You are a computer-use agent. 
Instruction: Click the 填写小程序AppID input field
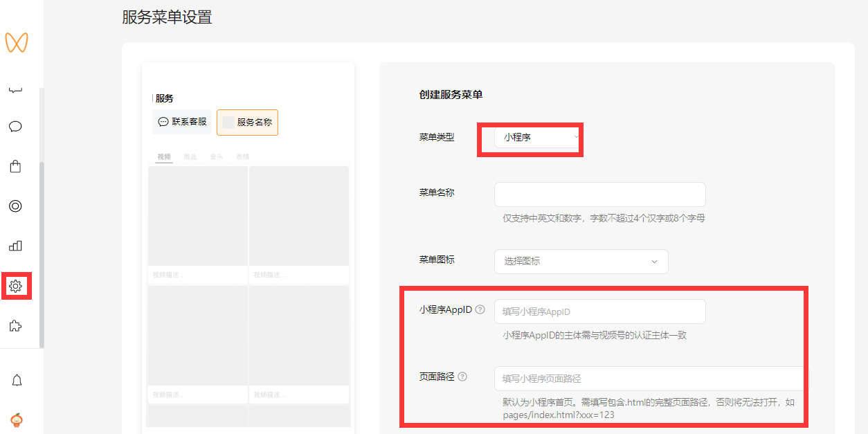599,312
